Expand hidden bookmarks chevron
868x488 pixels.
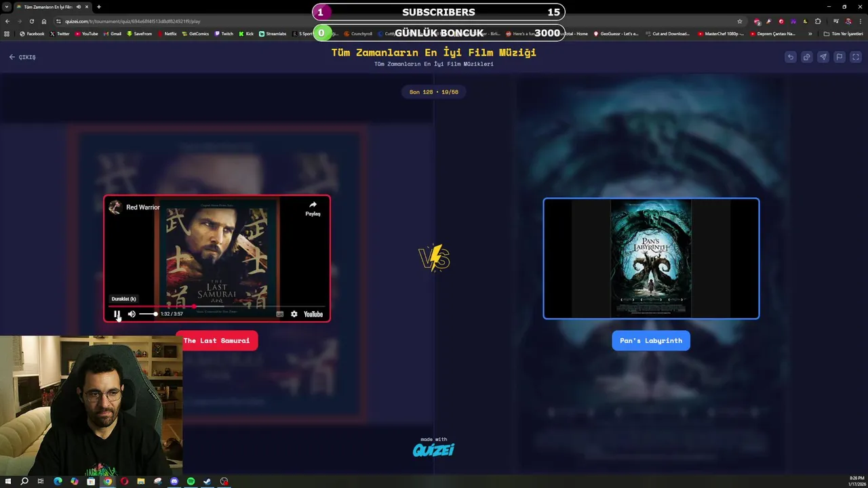[x=810, y=33]
